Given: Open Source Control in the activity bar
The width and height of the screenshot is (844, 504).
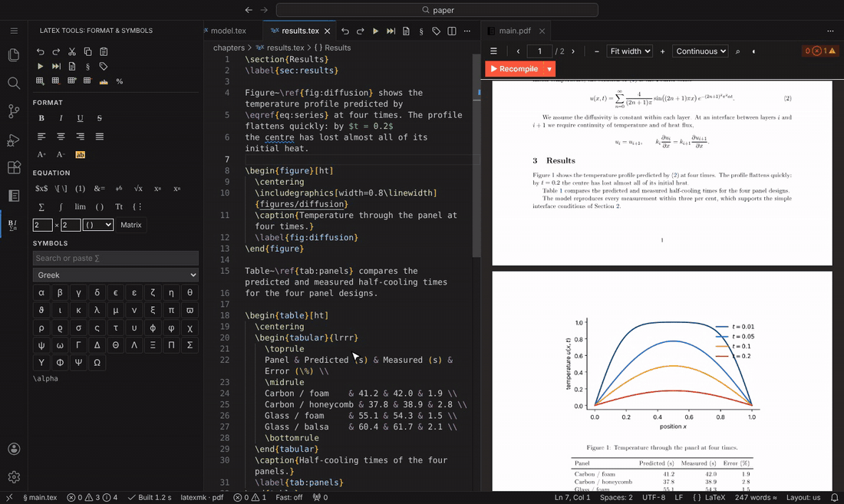Looking at the screenshot, I should tap(14, 111).
